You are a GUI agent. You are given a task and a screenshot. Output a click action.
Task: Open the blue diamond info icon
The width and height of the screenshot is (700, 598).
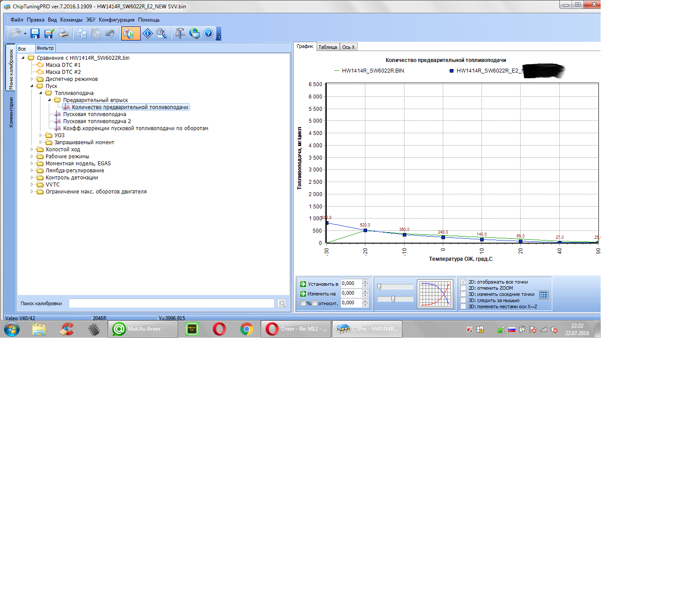(x=148, y=33)
